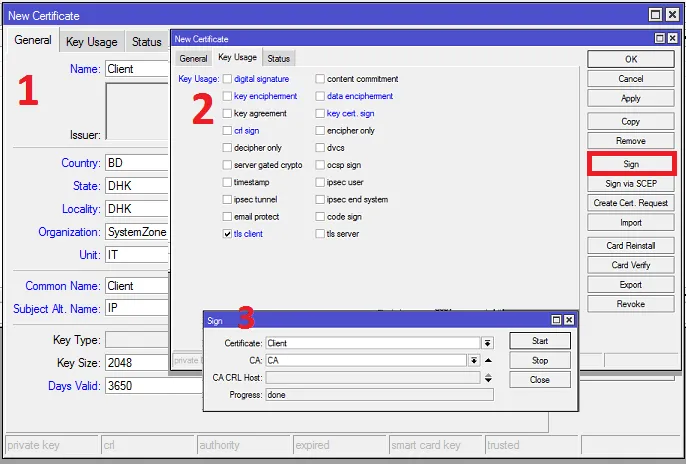Open the Certificate dropdown in Sign dialog
686x464 pixels.
point(487,343)
